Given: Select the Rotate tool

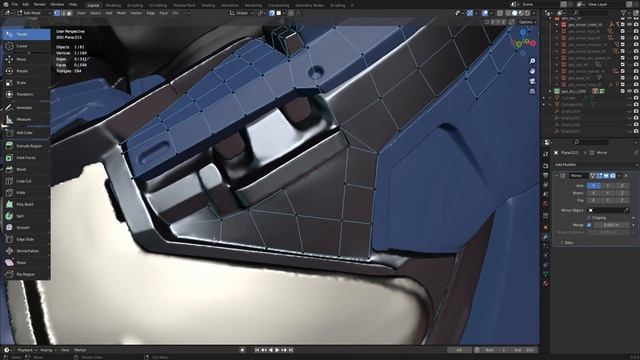Looking at the screenshot, I should [x=26, y=71].
